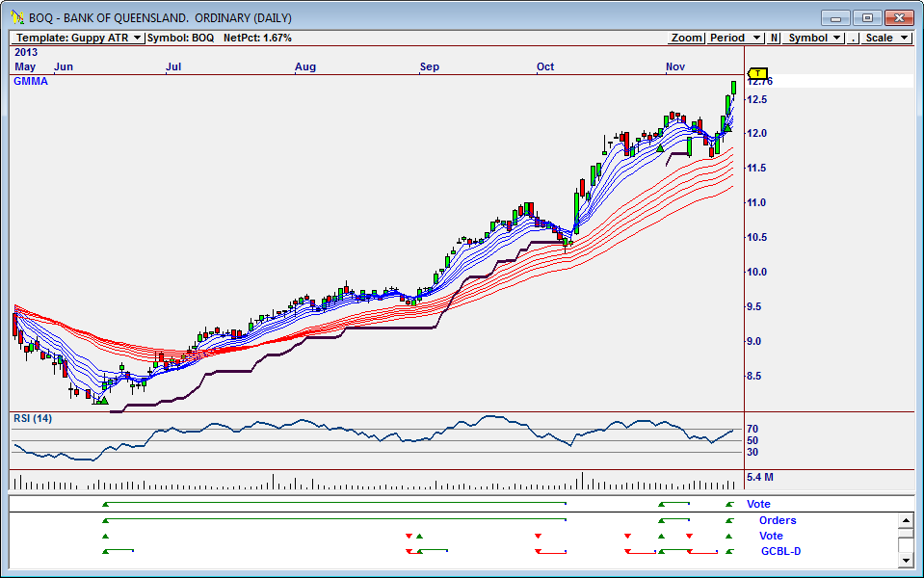Click the green buy arrow at the November high
Image resolution: width=924 pixels, height=578 pixels.
click(x=727, y=128)
